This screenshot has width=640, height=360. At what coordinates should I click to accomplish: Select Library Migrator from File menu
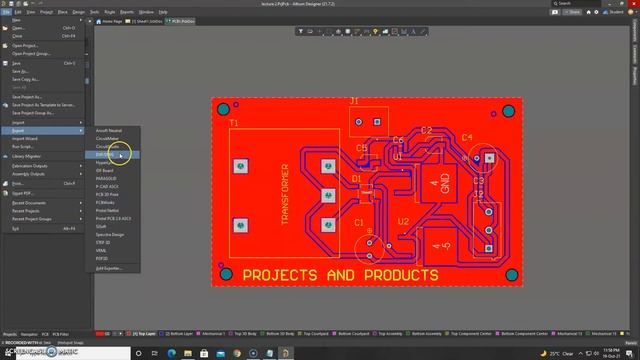click(x=42, y=156)
